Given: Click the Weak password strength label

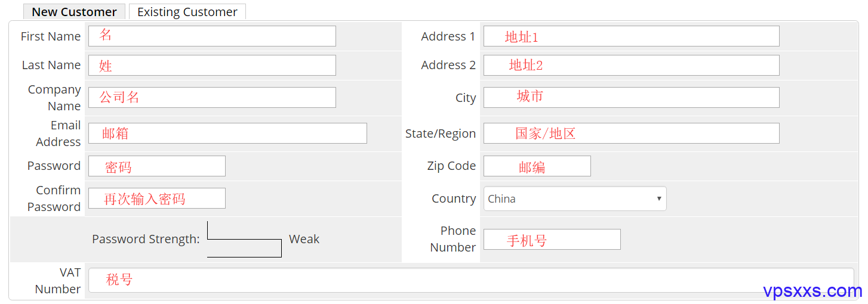Looking at the screenshot, I should tap(304, 239).
